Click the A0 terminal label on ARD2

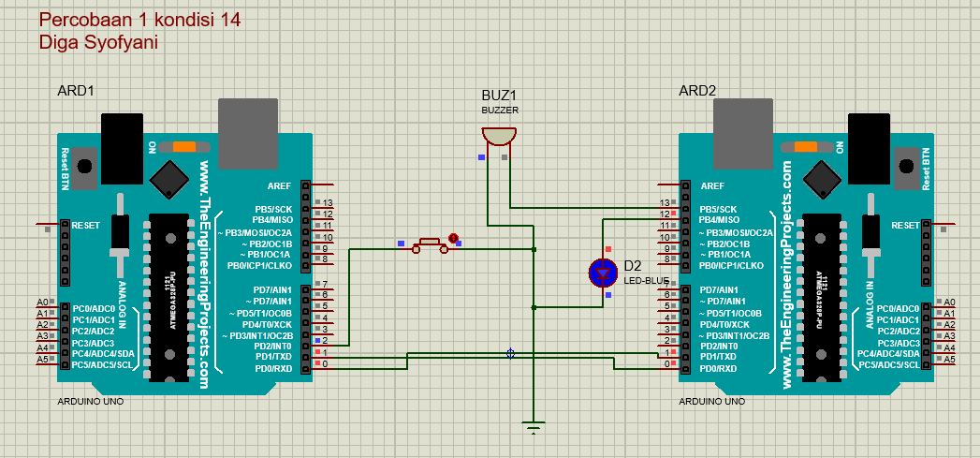(x=949, y=302)
